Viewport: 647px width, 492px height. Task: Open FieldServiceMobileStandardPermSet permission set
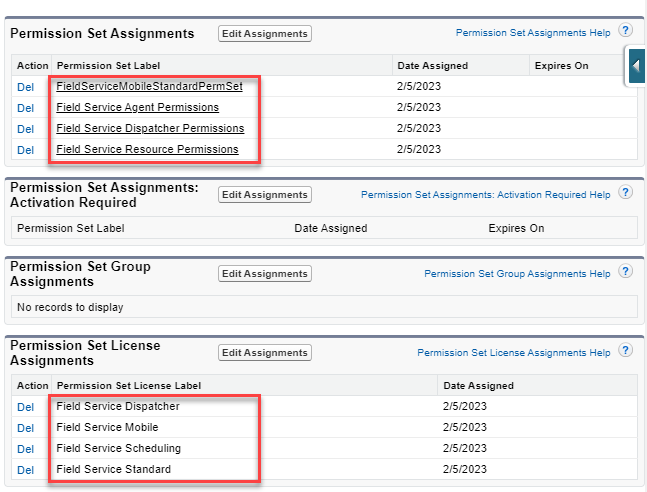[x=149, y=86]
